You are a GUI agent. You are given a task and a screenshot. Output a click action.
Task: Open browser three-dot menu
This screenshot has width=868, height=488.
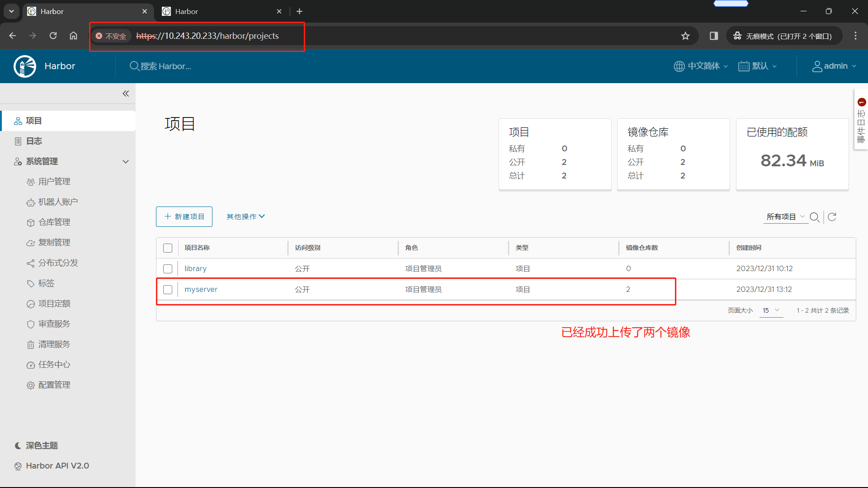point(855,36)
